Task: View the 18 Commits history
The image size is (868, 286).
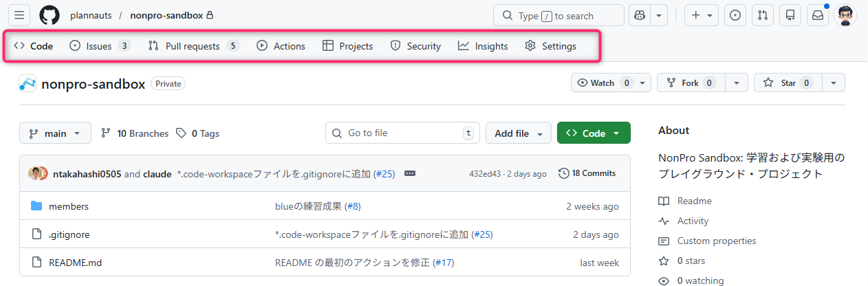Action: [587, 173]
